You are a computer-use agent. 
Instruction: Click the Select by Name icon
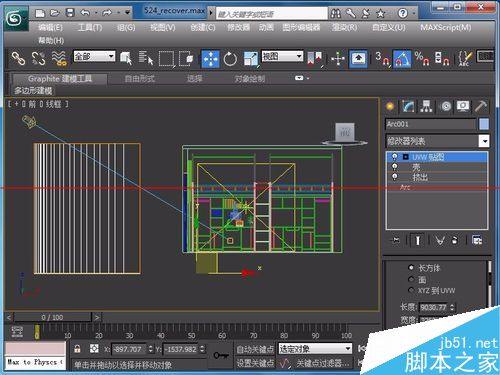point(146,58)
